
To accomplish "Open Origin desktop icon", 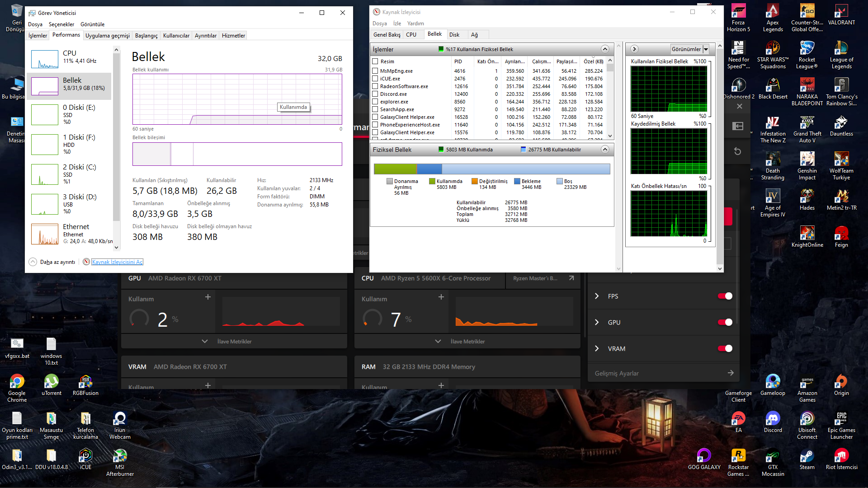I will click(841, 385).
